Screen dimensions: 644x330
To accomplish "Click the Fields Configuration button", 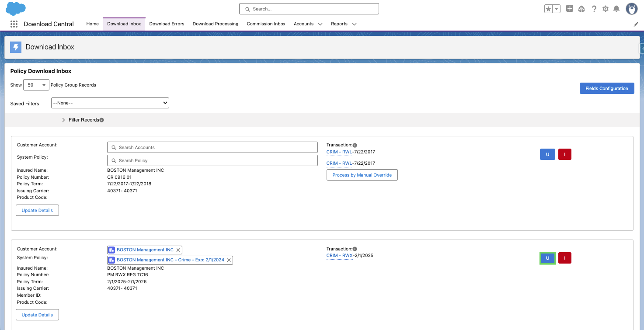I will coord(607,88).
